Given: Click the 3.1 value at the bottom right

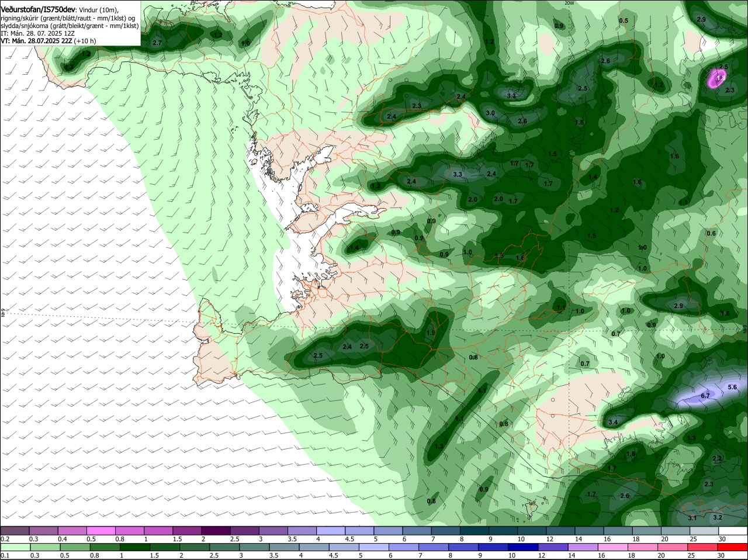Looking at the screenshot, I should (692, 518).
